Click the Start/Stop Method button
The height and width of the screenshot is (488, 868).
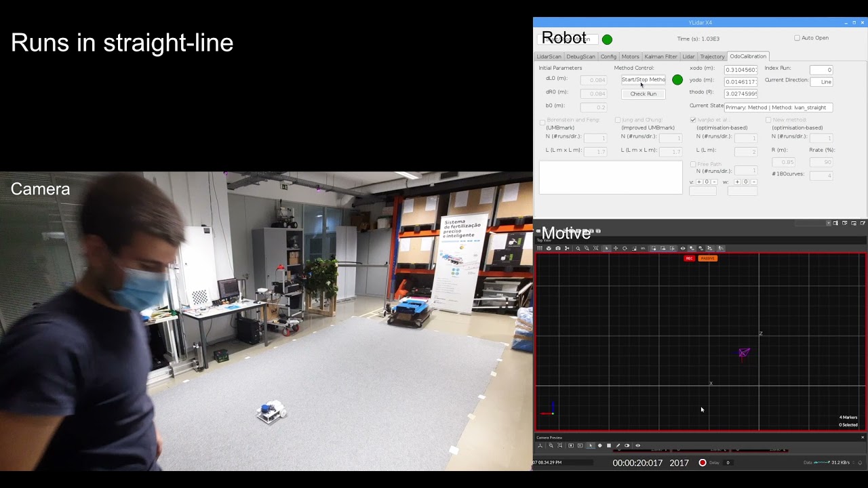(x=644, y=79)
